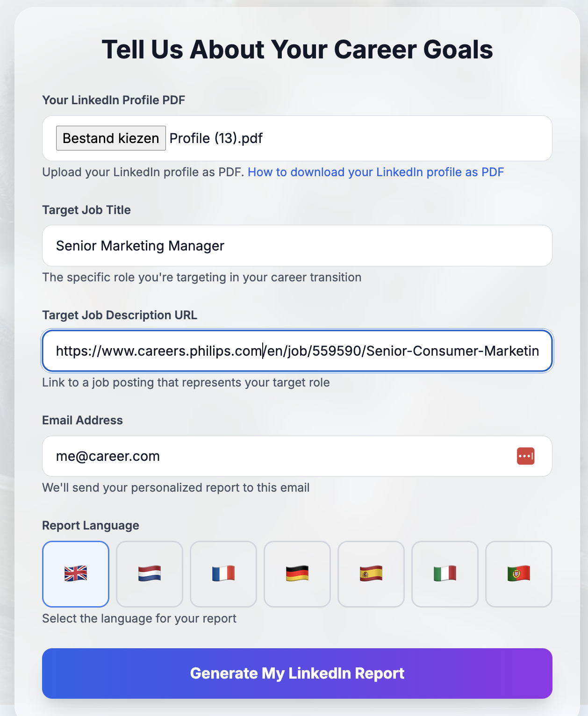Screen dimensions: 588x716
Task: Click the 'Bestand kiezen' file chooser button
Action: (111, 138)
